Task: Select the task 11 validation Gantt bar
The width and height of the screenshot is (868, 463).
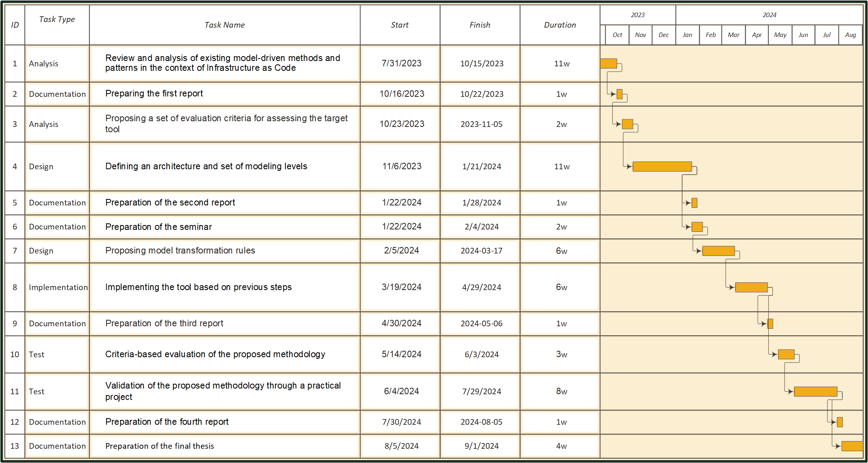Action: (x=815, y=392)
